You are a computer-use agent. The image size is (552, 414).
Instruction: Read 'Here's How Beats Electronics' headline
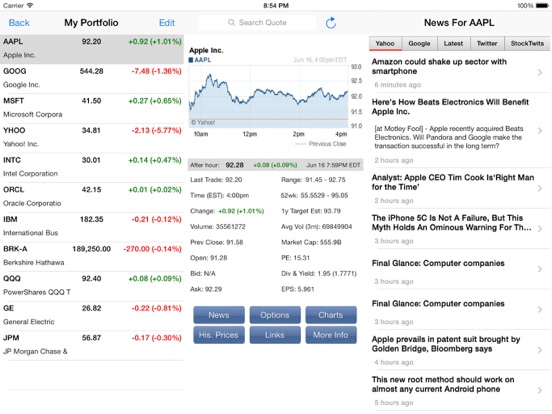(450, 107)
